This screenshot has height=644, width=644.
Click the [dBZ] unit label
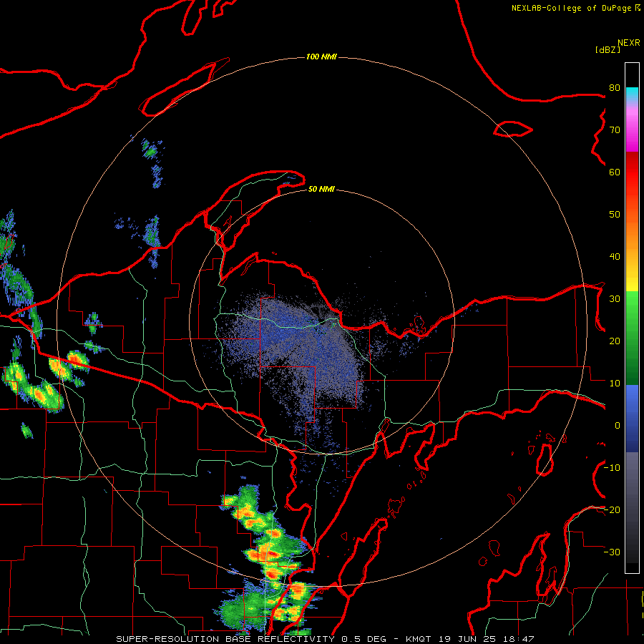tap(608, 49)
